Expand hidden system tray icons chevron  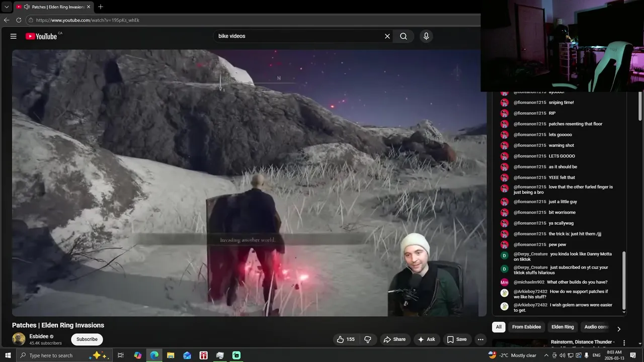click(546, 355)
